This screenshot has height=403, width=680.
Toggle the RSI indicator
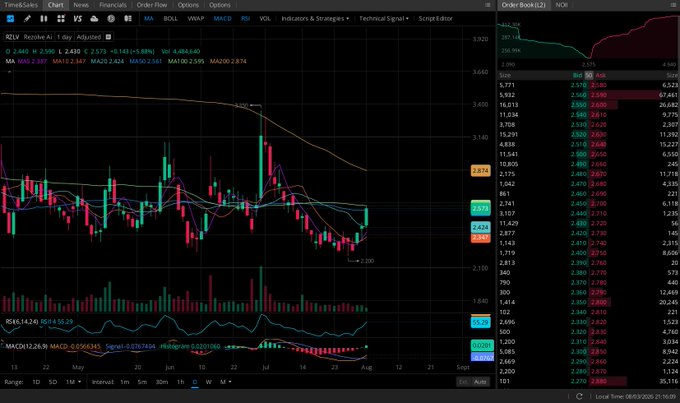[x=245, y=18]
